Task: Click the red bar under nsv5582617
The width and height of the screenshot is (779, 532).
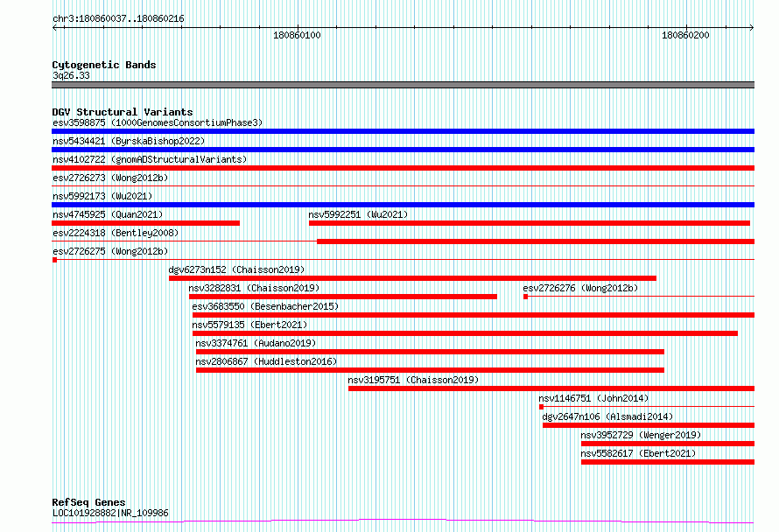Action: pos(668,462)
